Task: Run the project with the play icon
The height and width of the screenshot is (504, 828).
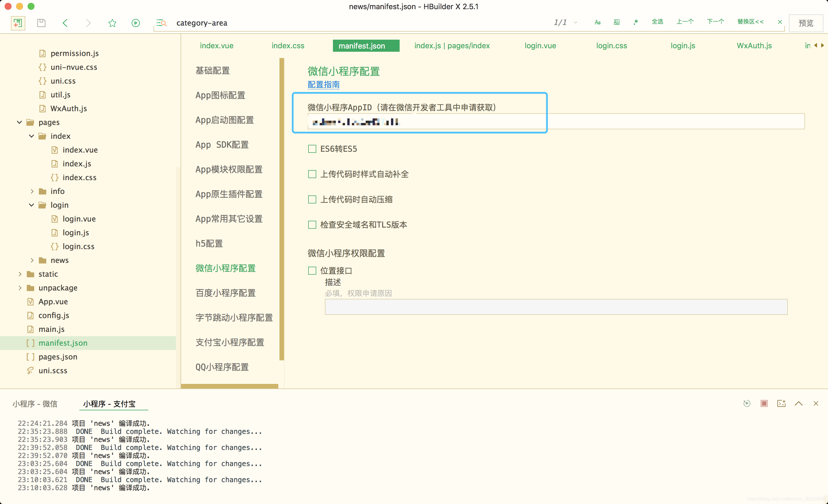Action: 135,23
